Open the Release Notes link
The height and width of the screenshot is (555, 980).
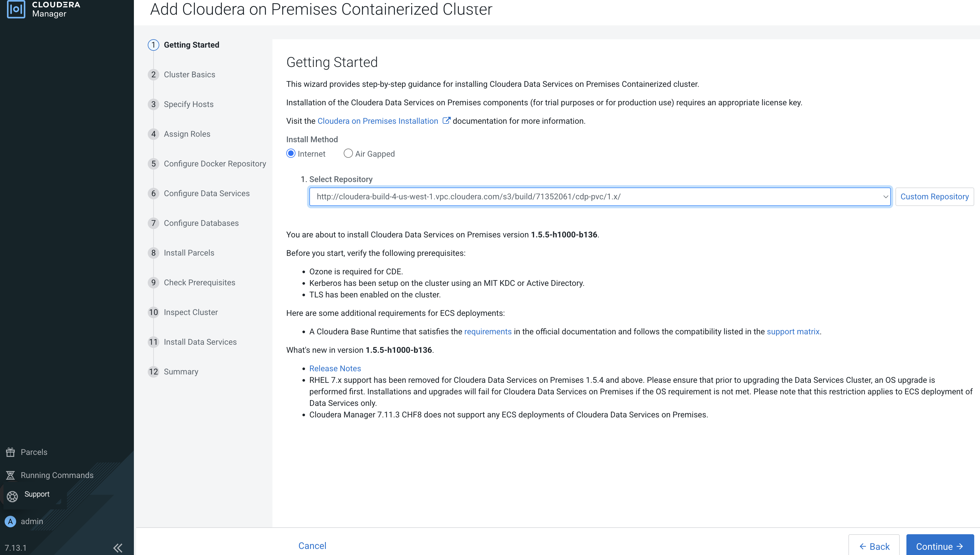[335, 369]
